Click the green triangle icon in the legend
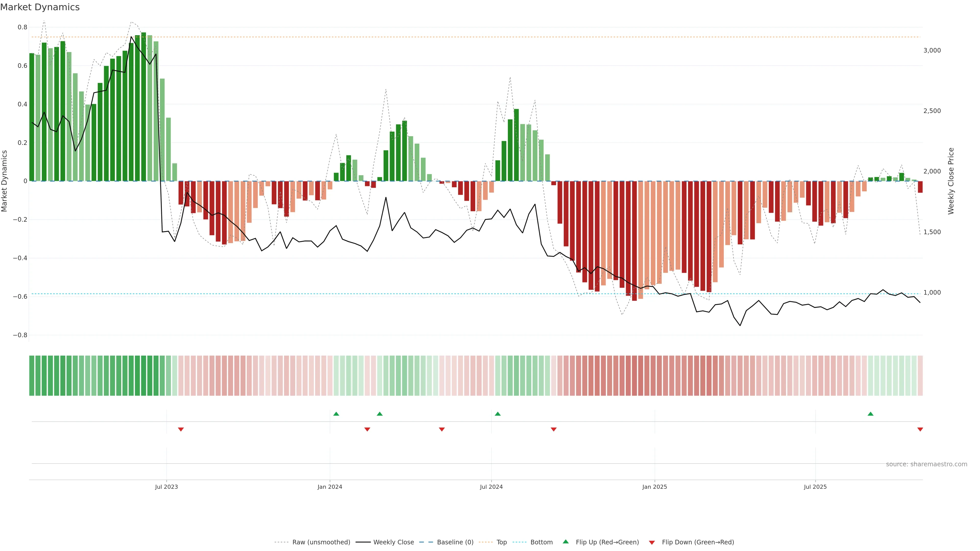The image size is (980, 551). tap(566, 542)
